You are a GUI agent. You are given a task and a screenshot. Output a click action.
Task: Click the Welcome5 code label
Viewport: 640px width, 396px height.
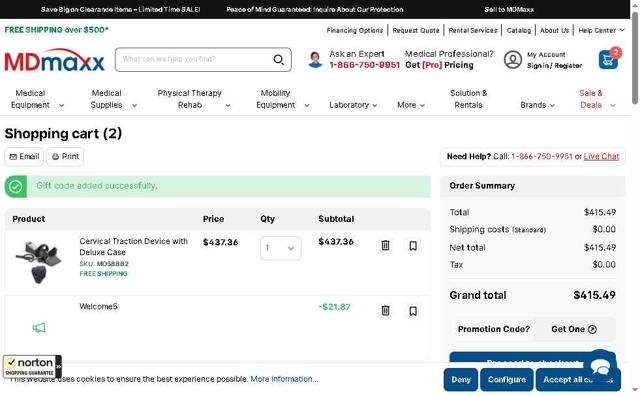point(98,307)
